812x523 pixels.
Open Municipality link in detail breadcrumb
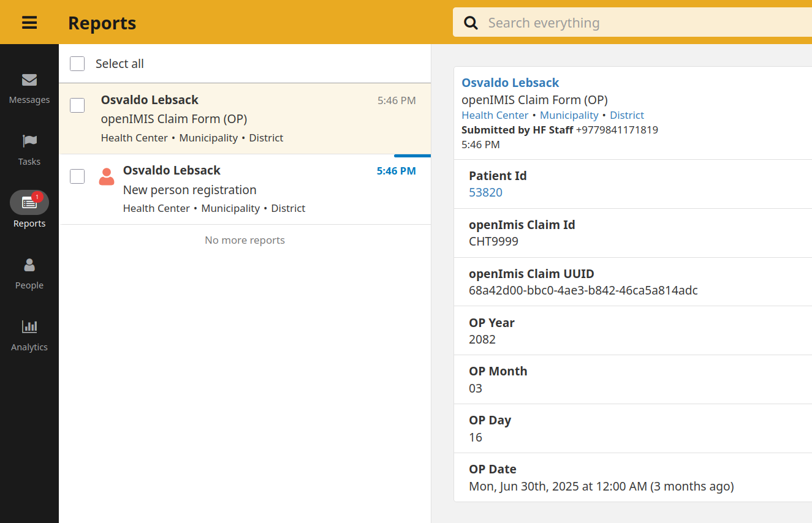pos(569,115)
